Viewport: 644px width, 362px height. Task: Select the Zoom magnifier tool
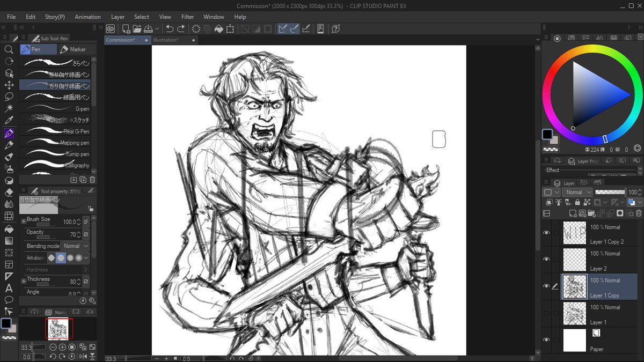click(x=9, y=49)
